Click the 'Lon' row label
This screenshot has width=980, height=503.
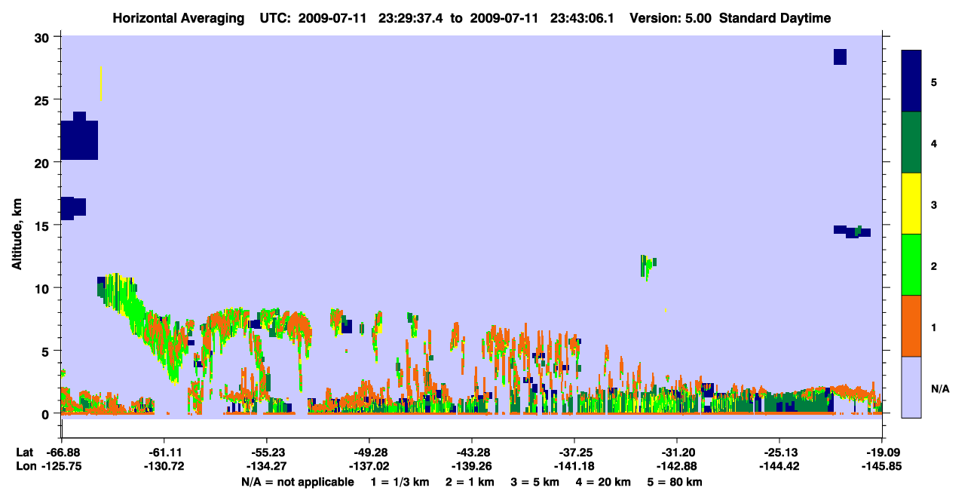pyautogui.click(x=25, y=466)
